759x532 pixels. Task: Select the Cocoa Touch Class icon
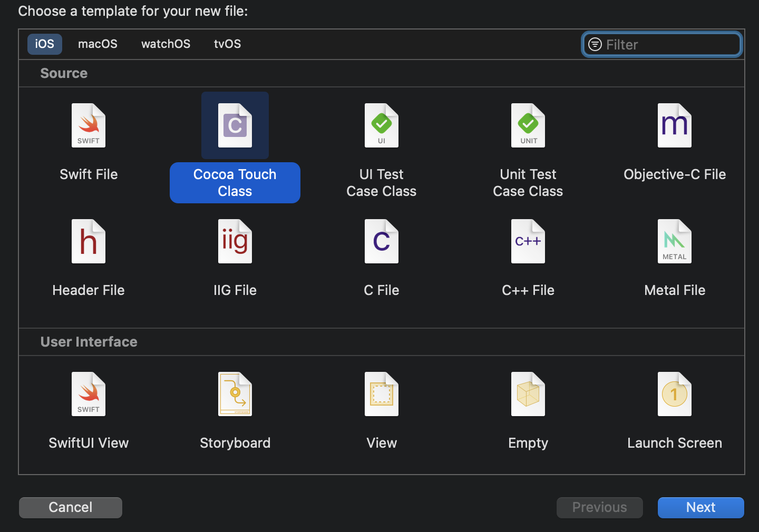[235, 125]
